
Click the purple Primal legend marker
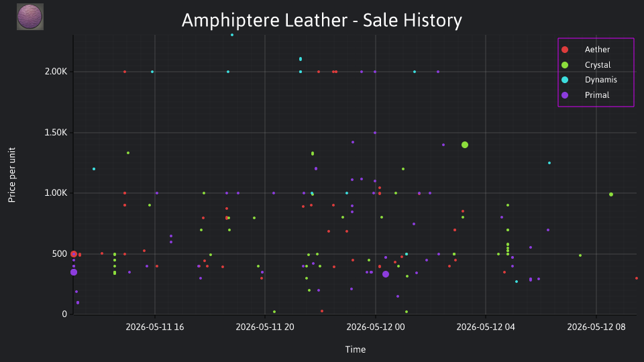click(565, 95)
